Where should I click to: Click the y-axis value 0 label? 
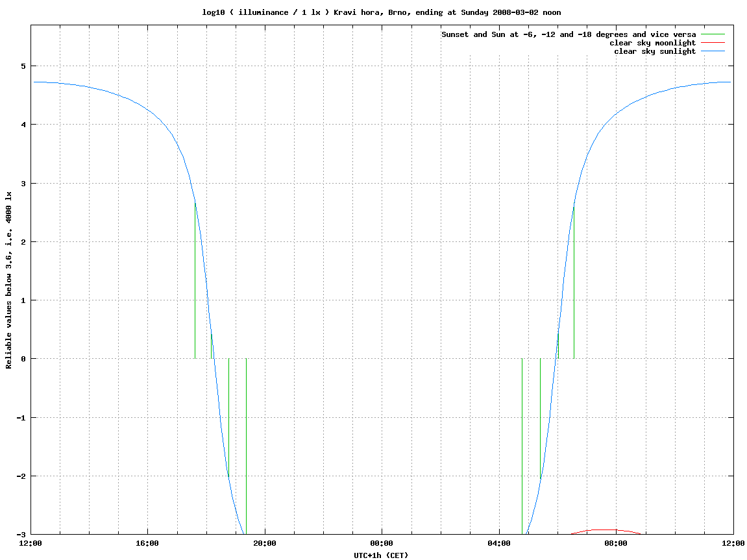pyautogui.click(x=23, y=359)
